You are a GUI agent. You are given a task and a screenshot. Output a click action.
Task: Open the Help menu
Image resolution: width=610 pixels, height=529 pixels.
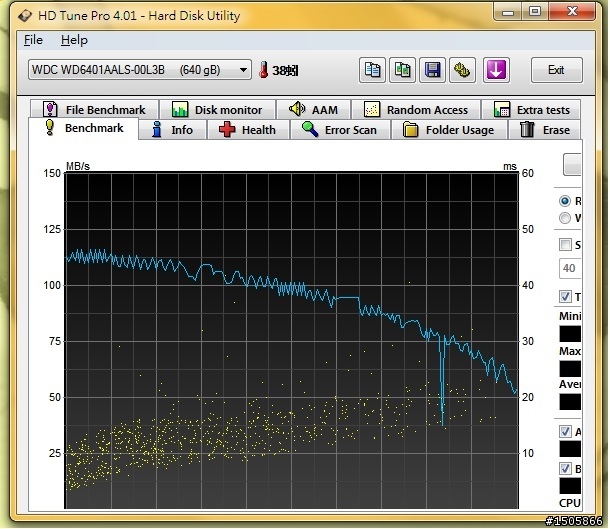pyautogui.click(x=74, y=40)
